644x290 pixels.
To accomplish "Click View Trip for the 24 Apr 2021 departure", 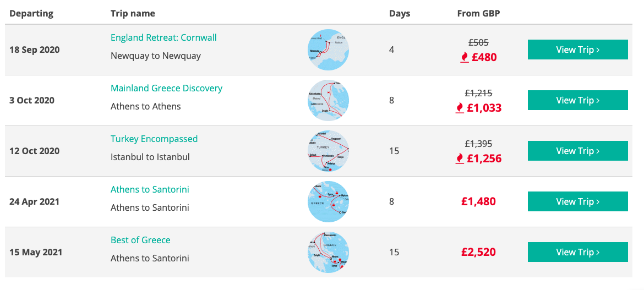I will (577, 201).
